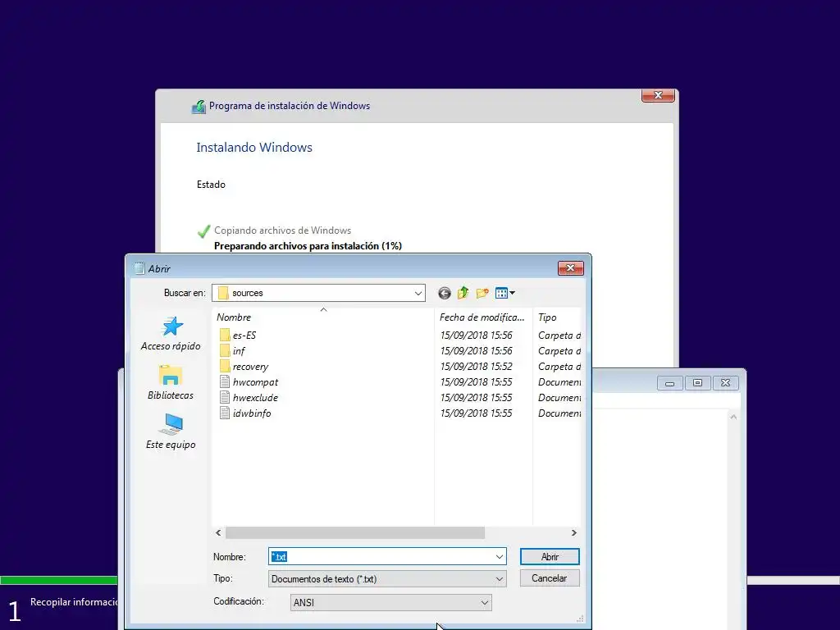Click the horizontal scrollbar thumb
The height and width of the screenshot is (630, 840).
coord(354,533)
